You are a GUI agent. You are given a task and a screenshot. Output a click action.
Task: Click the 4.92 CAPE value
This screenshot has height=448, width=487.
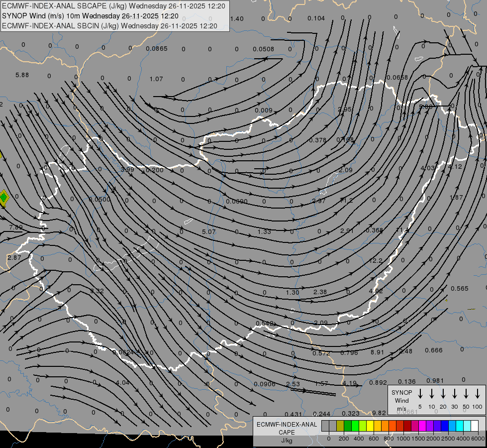tap(376, 291)
